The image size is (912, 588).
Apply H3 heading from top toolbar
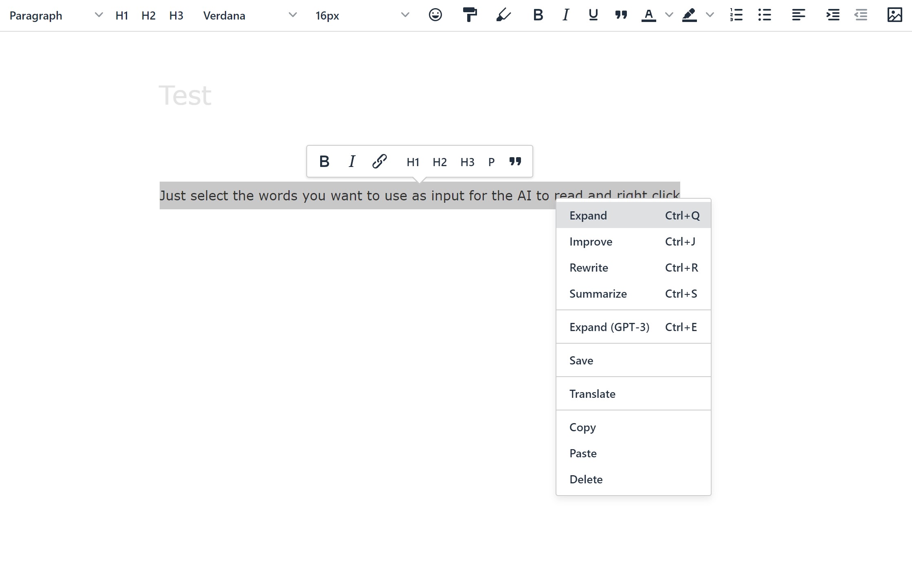pos(176,15)
